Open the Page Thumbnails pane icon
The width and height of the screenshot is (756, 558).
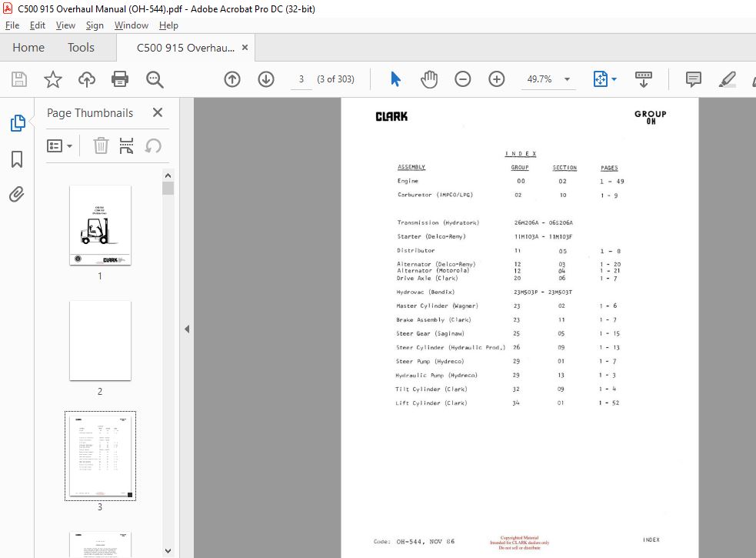18,123
